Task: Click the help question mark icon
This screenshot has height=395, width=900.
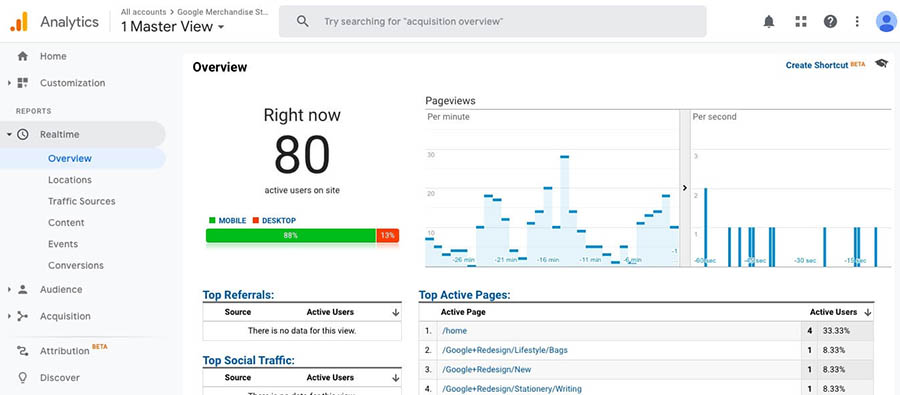Action: click(830, 22)
